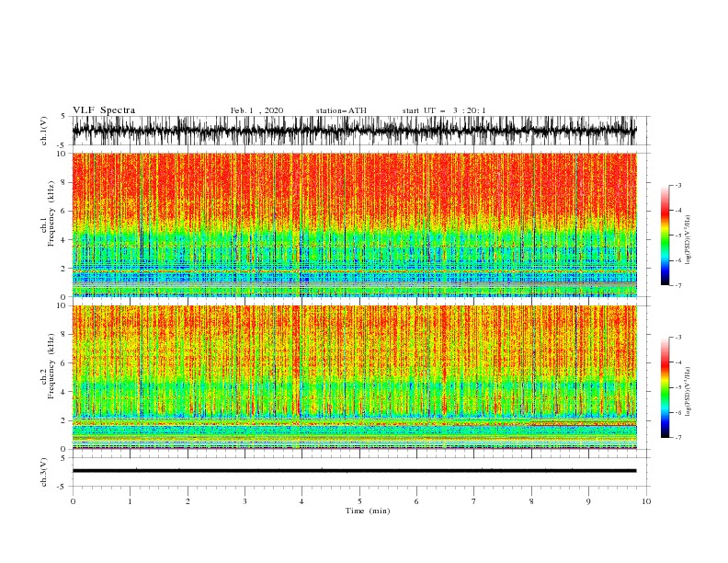
Task: Click the 'Time (min)' axis title
Action: click(x=368, y=511)
